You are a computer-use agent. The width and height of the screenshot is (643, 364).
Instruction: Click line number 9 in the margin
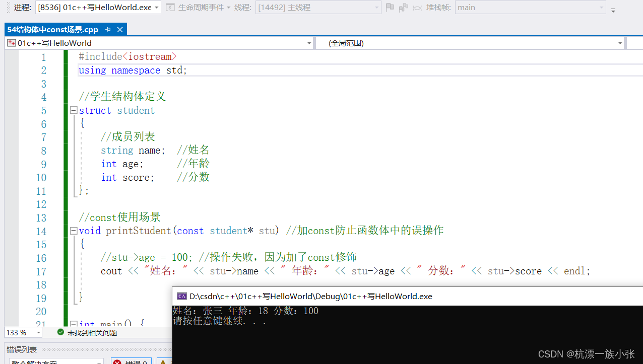pos(44,164)
